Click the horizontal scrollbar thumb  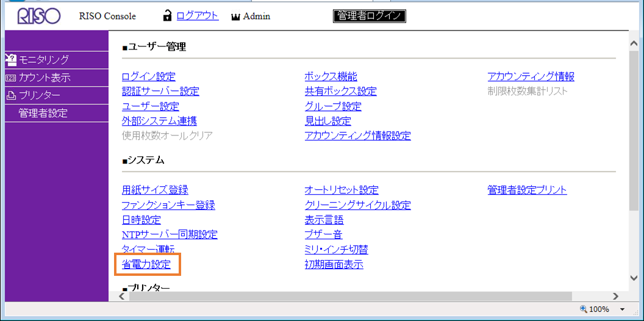pyautogui.click(x=350, y=296)
